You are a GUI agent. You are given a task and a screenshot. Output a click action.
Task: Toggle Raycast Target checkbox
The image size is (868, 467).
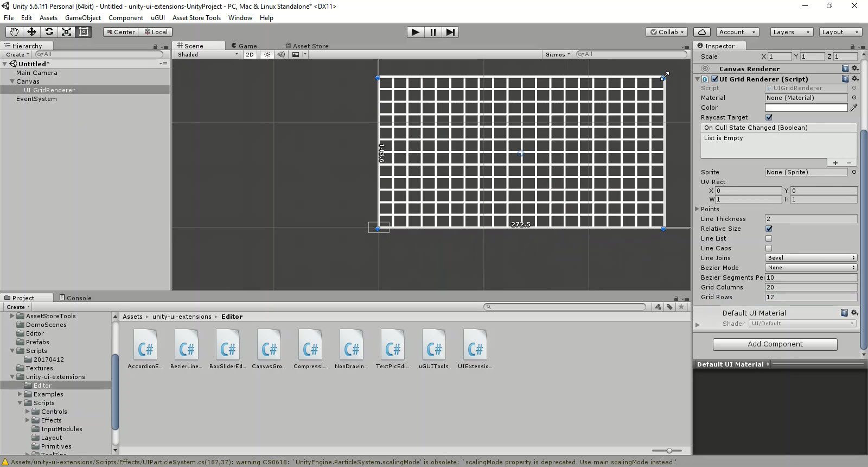[x=769, y=117]
